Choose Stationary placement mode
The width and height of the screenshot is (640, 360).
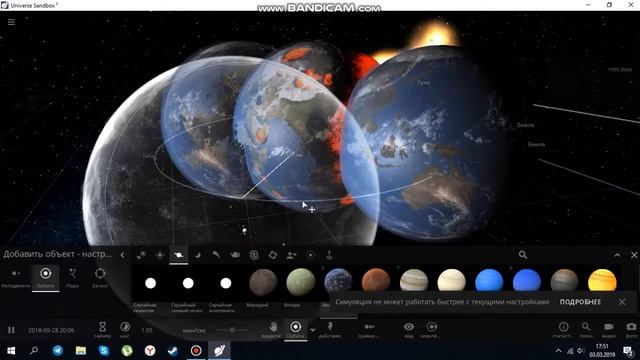pyautogui.click(x=16, y=278)
